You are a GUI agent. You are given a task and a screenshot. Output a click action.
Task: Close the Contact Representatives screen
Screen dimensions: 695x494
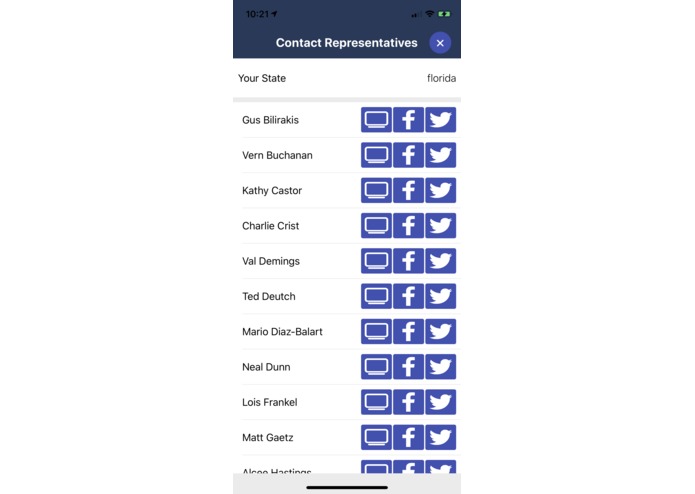(x=440, y=43)
